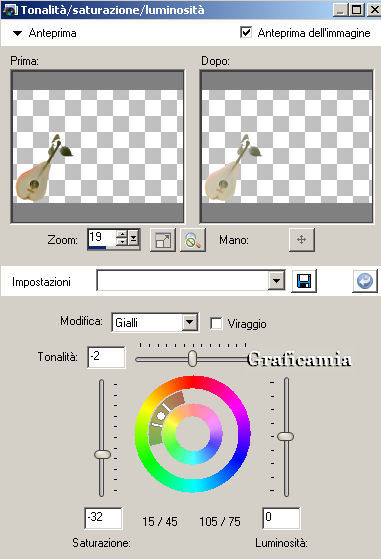
Task: Click the application icon in title bar
Action: [10, 10]
